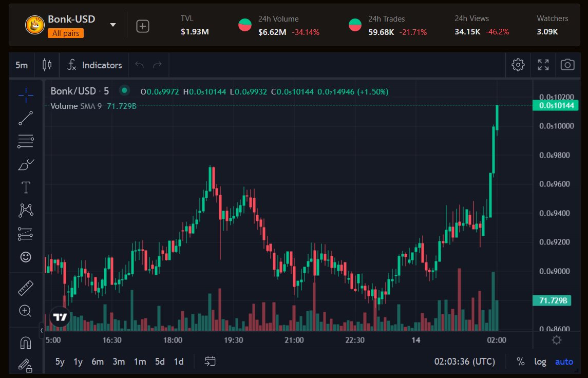
Task: Set chart range to 6m
Action: 98,362
